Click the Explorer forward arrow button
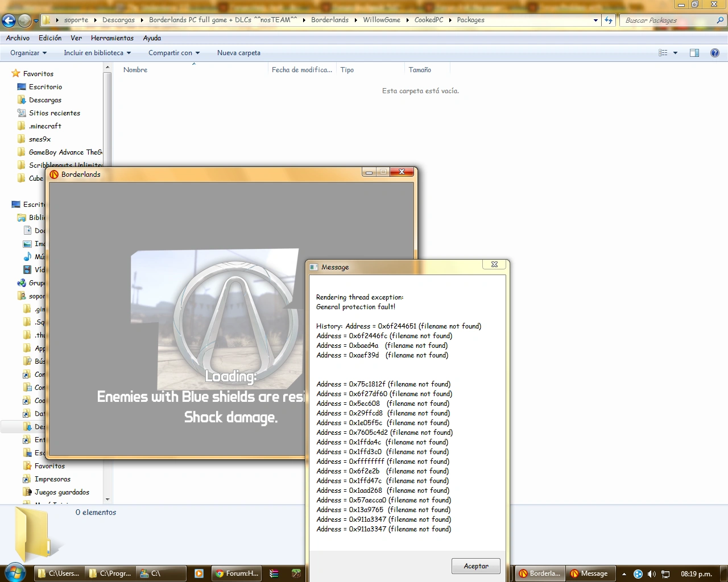Screen dimensions: 728x582 pyautogui.click(x=24, y=20)
